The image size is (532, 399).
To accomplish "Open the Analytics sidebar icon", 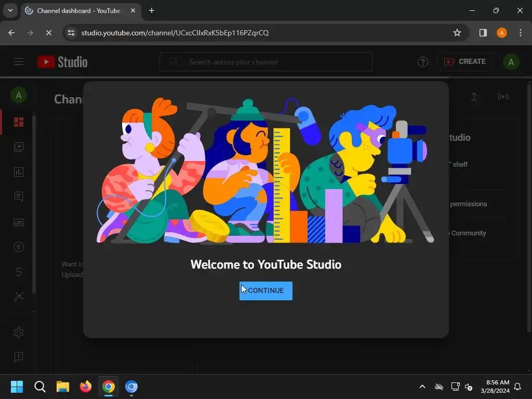I will click(x=19, y=172).
